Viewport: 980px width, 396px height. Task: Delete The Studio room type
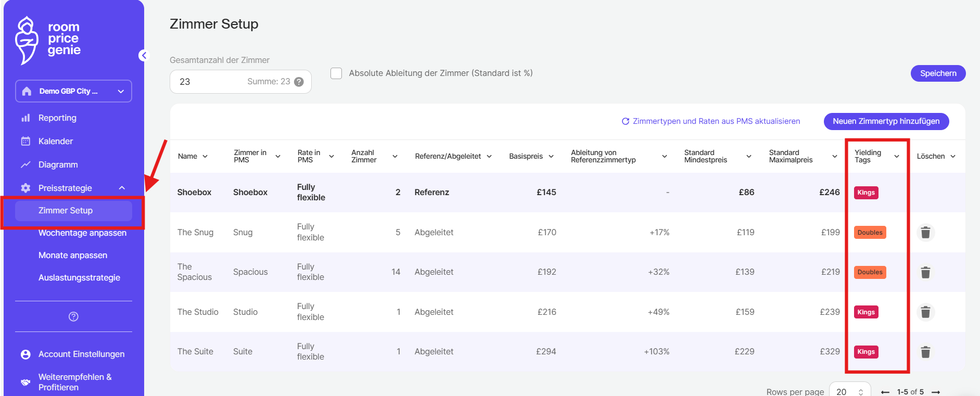click(x=925, y=312)
